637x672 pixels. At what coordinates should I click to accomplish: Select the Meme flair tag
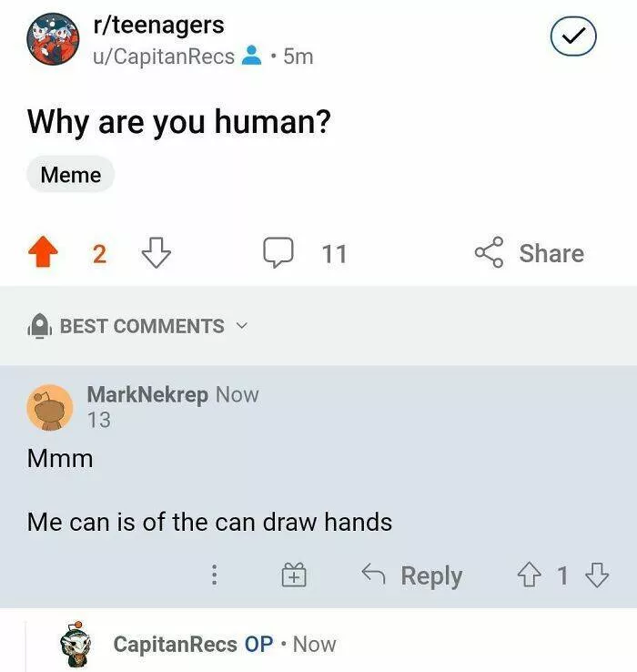70,175
